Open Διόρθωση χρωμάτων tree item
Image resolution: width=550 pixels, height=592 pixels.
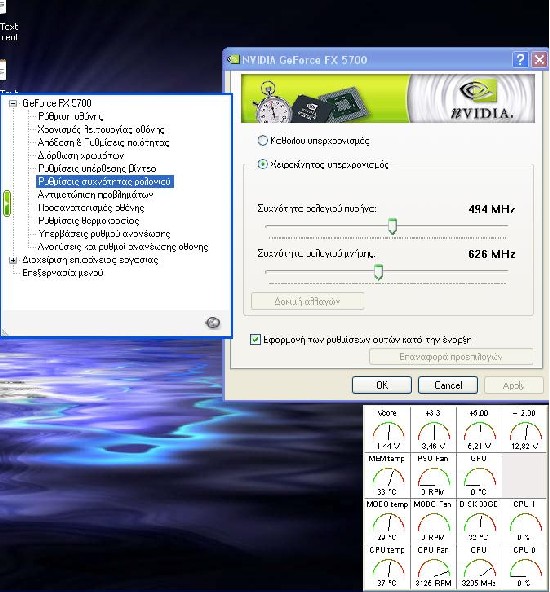[81, 156]
